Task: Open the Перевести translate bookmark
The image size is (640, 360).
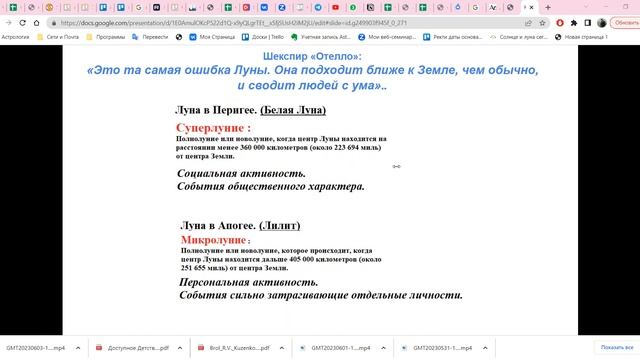Action: (150, 37)
